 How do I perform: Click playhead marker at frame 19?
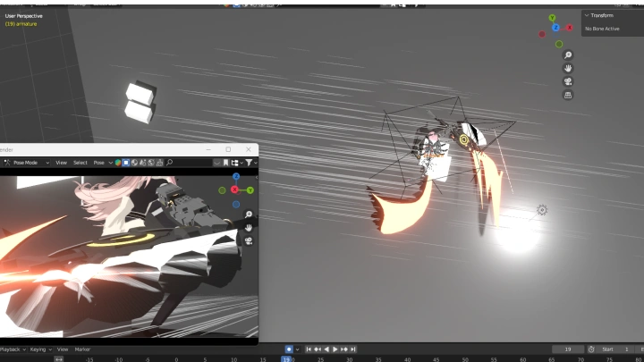[x=286, y=359]
